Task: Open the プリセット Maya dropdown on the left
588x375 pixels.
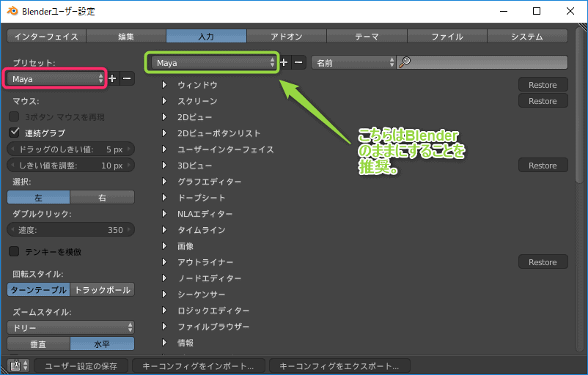Action: [56, 78]
